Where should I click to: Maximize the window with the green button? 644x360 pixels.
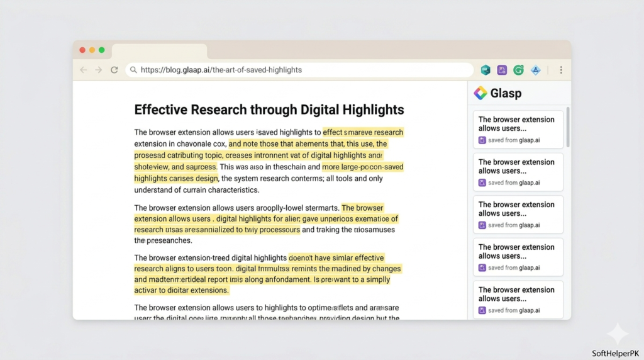point(102,50)
